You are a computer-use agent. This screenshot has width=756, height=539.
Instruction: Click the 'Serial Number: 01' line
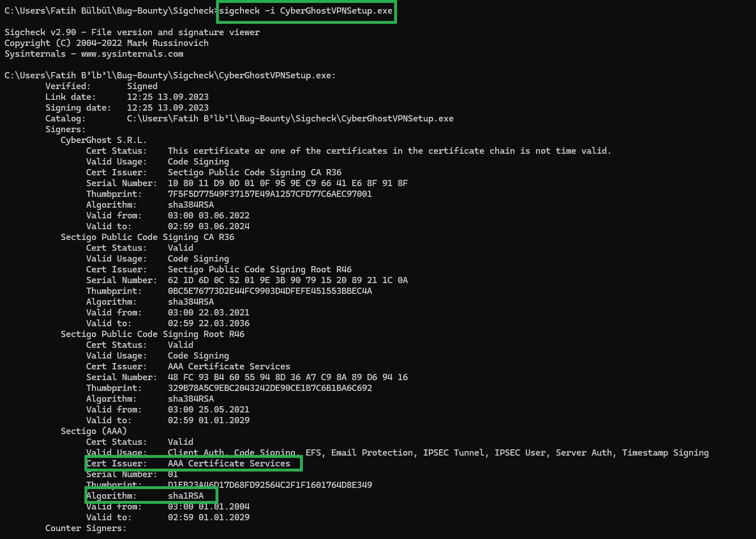[132, 474]
